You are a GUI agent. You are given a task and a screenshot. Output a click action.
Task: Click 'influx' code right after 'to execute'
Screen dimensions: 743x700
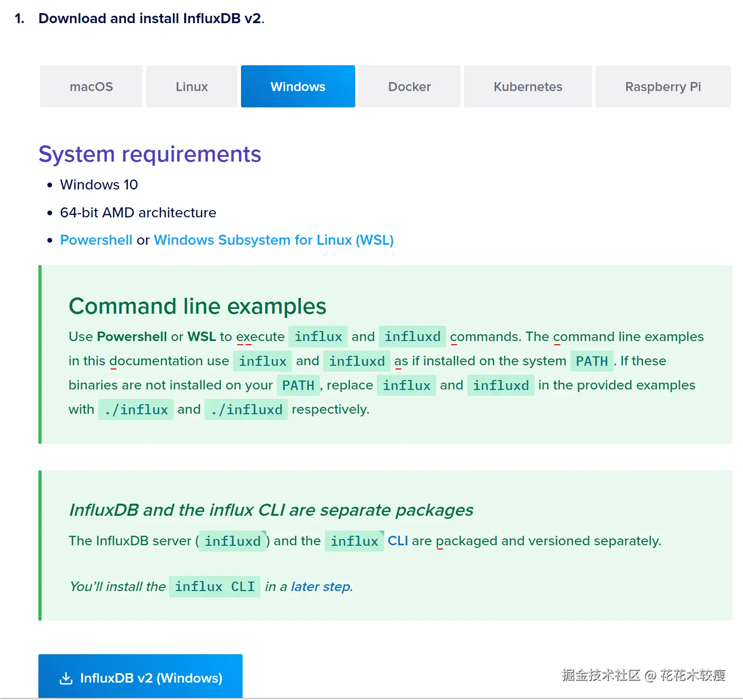(x=318, y=337)
